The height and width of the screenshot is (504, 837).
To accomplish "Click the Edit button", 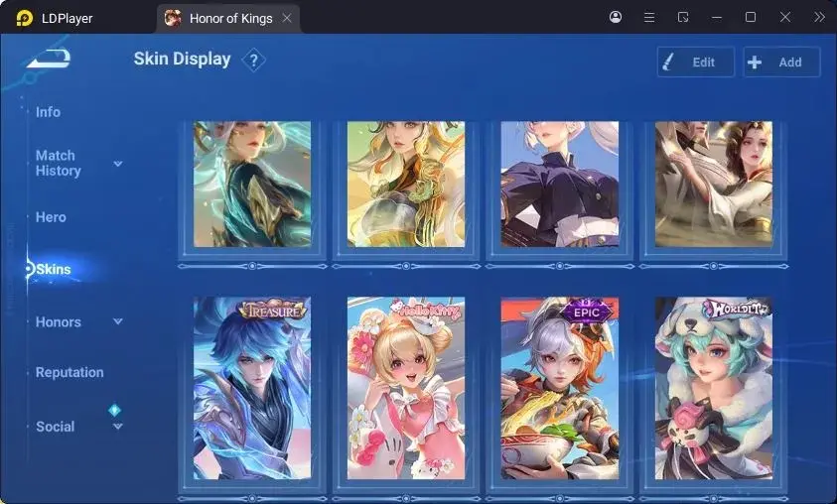I will pyautogui.click(x=696, y=62).
